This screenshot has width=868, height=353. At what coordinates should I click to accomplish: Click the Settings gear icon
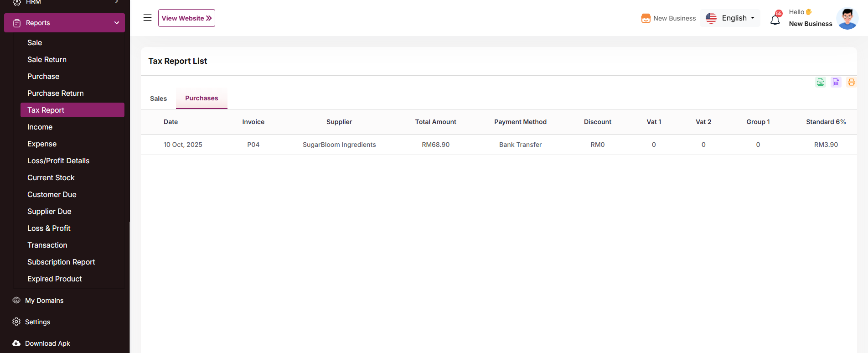[x=16, y=322]
